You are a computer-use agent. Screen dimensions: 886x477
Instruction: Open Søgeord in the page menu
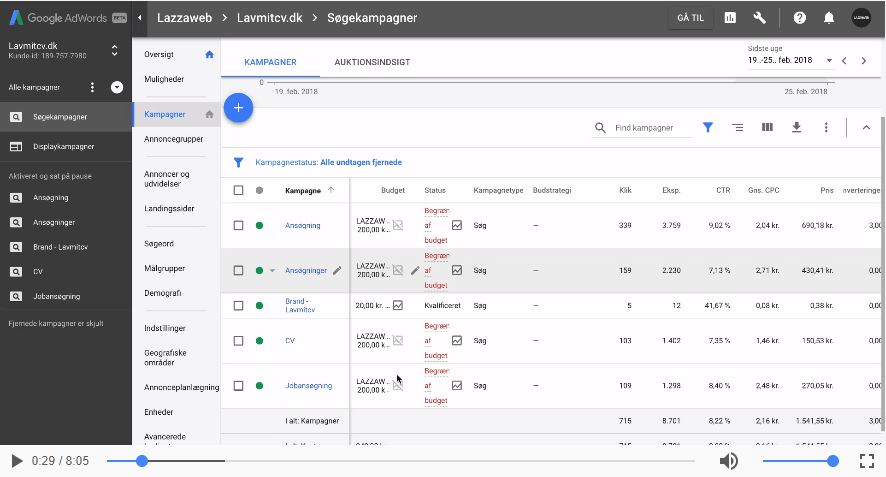click(x=159, y=244)
